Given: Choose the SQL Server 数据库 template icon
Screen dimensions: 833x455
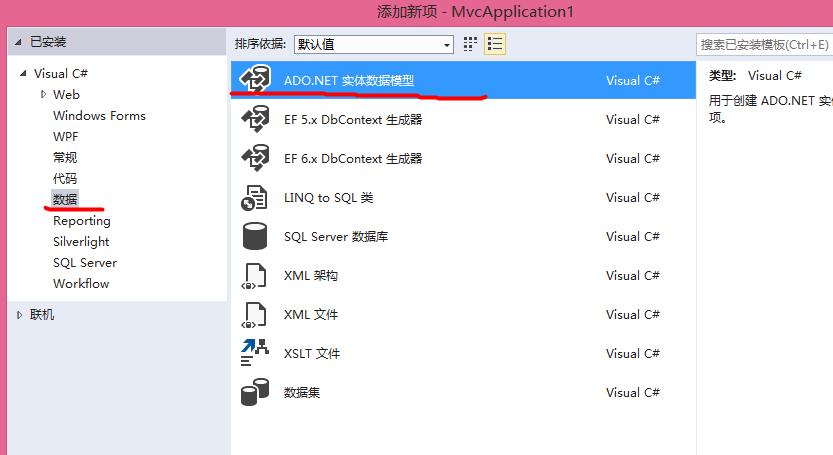Looking at the screenshot, I should tap(255, 236).
